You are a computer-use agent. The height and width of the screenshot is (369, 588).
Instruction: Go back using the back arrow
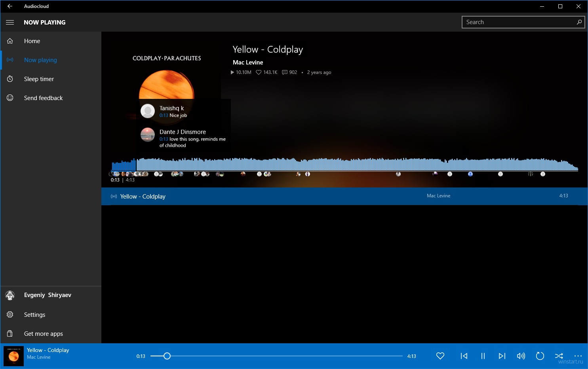pos(10,6)
